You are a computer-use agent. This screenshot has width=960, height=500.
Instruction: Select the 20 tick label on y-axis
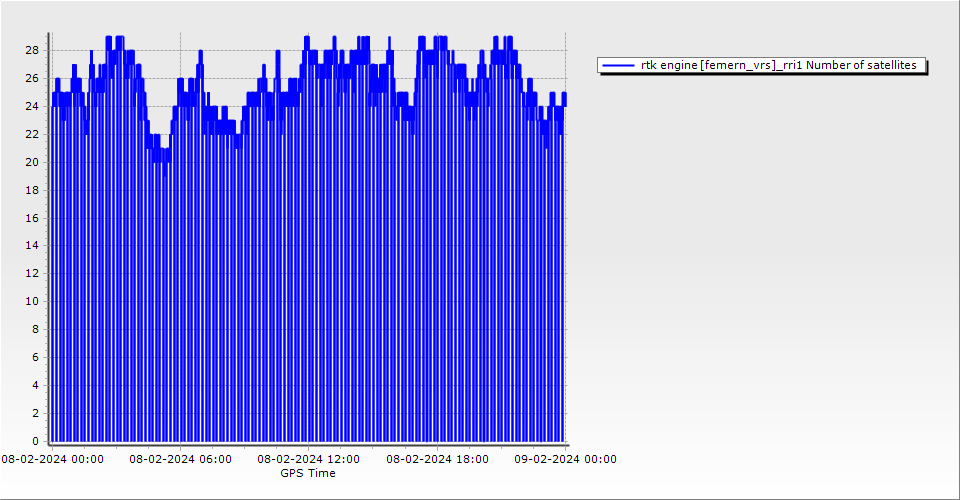tap(32, 162)
